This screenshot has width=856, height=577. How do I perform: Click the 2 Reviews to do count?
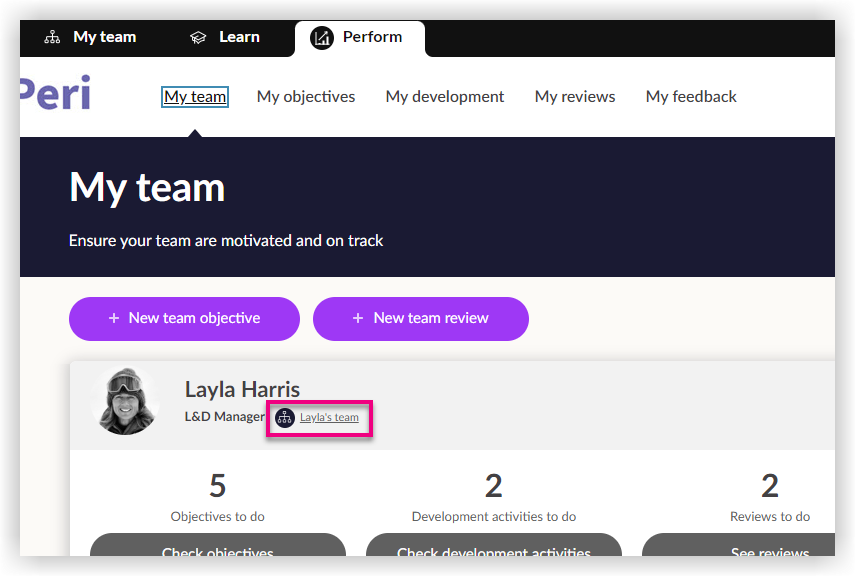point(769,486)
